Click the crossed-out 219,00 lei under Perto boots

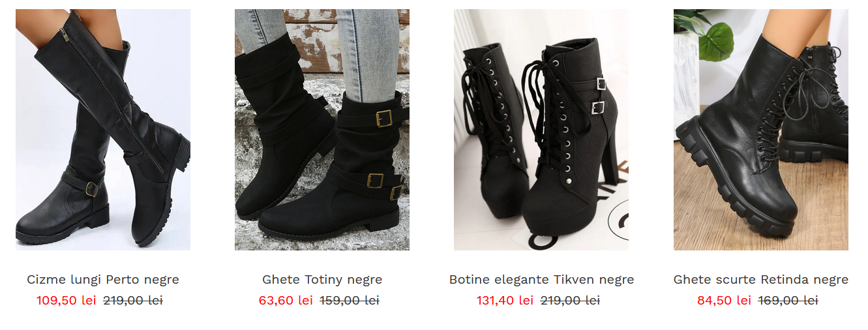[x=133, y=300]
